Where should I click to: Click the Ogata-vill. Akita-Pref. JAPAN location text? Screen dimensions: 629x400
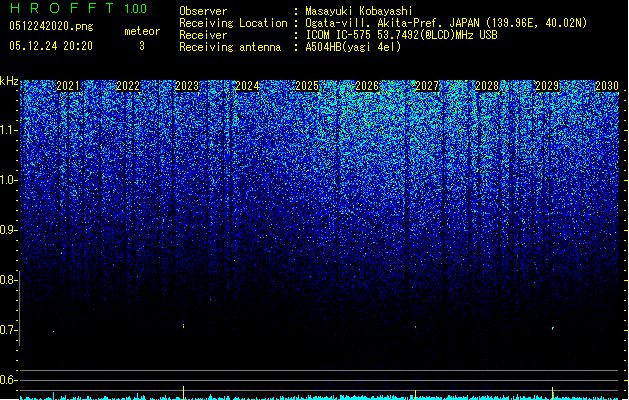446,23
